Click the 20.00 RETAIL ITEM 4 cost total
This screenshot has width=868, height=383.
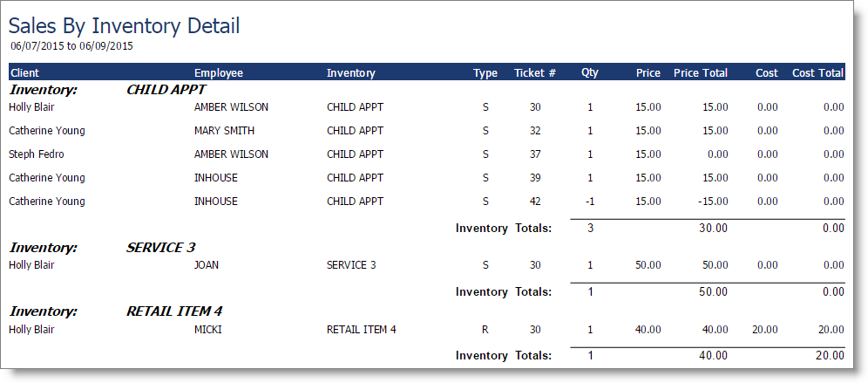(x=831, y=355)
